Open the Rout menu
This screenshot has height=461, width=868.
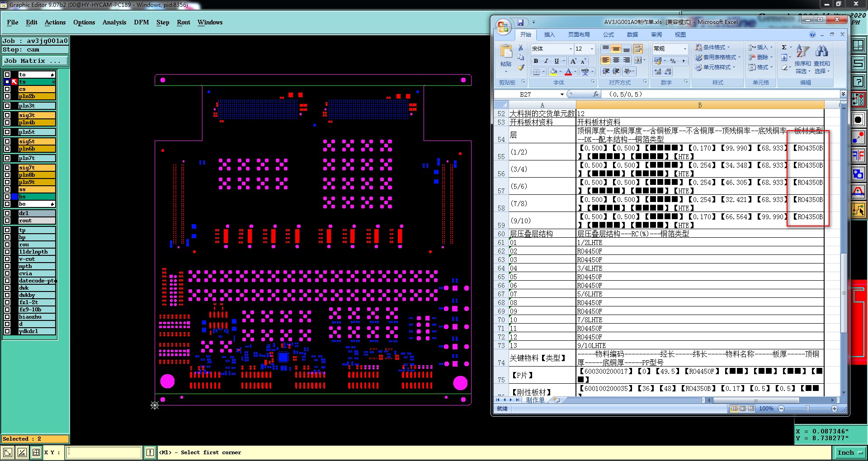click(x=184, y=22)
